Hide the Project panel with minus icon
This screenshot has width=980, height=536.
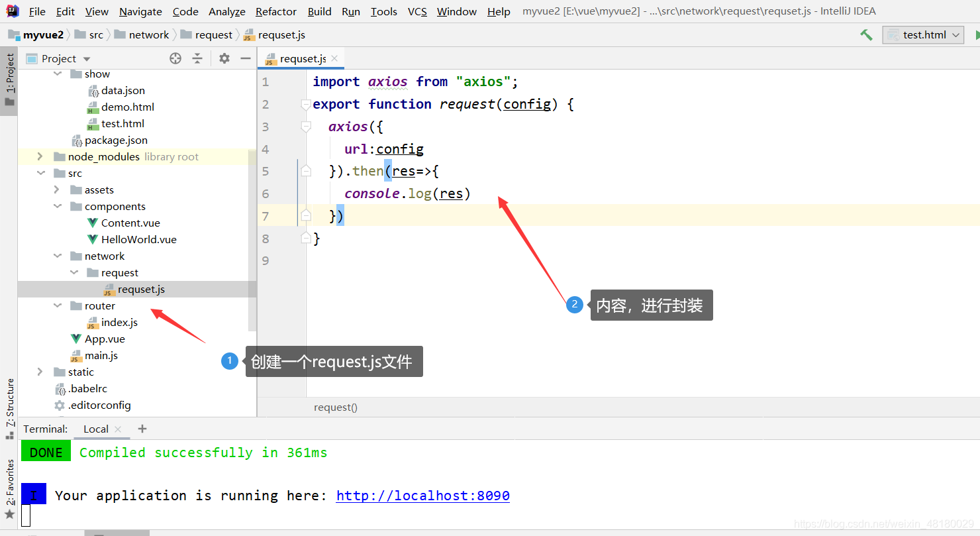(x=246, y=58)
